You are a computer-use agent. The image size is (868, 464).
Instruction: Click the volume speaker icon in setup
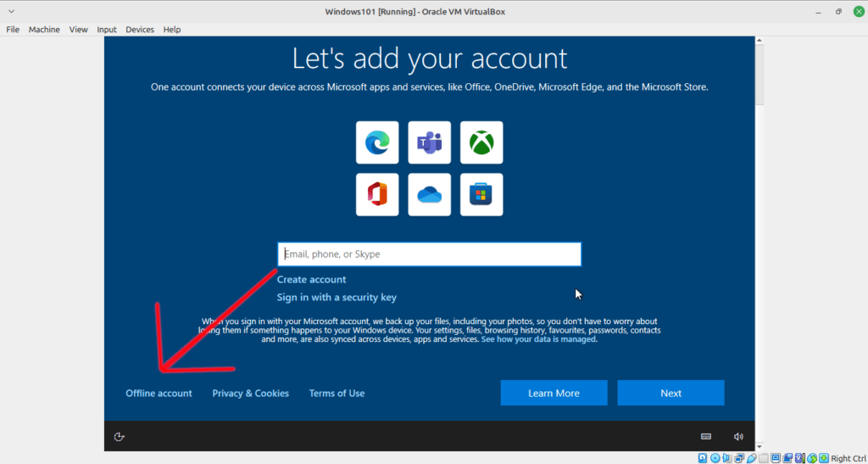[738, 436]
